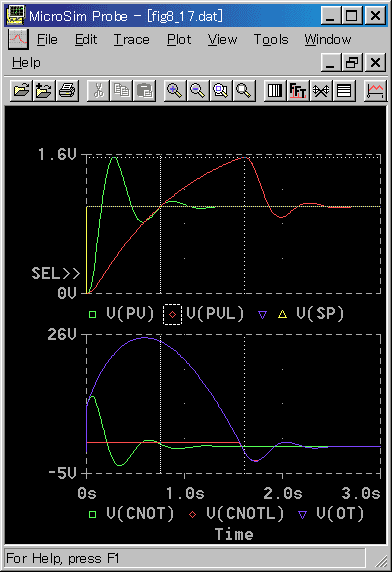Close the fig8_17.dat document window
The height and width of the screenshot is (572, 392).
(x=375, y=62)
